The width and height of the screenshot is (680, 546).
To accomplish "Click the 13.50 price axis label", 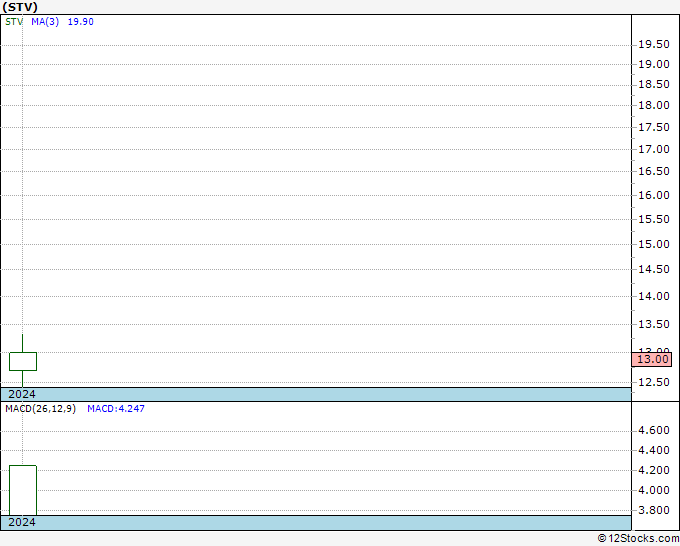I will click(x=654, y=324).
